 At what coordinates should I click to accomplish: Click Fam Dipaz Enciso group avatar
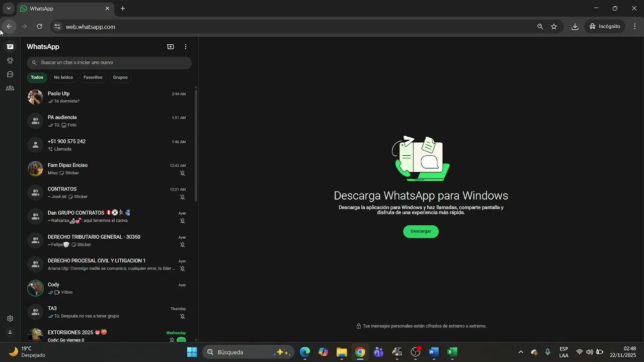[35, 169]
